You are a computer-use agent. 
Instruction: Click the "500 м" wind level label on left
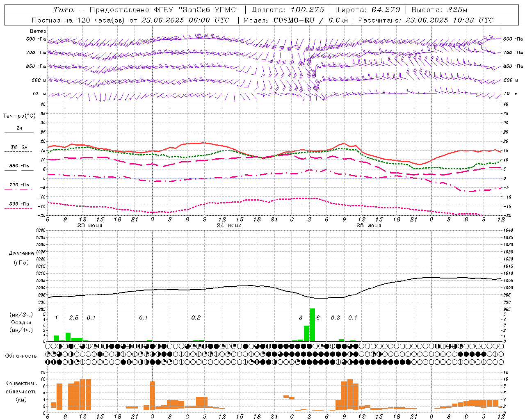39,80
